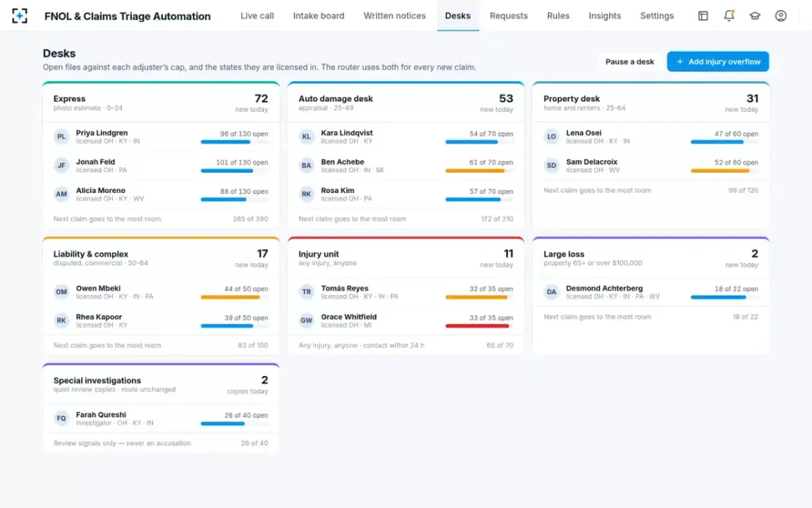Click Priya Lindgren's PL avatar
This screenshot has height=508, width=812.
point(62,137)
